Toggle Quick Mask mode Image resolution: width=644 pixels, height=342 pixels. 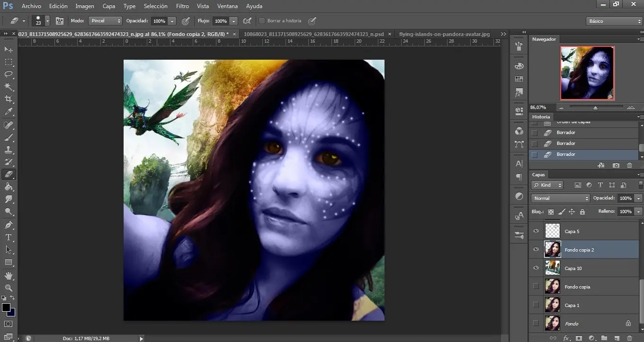tap(8, 324)
